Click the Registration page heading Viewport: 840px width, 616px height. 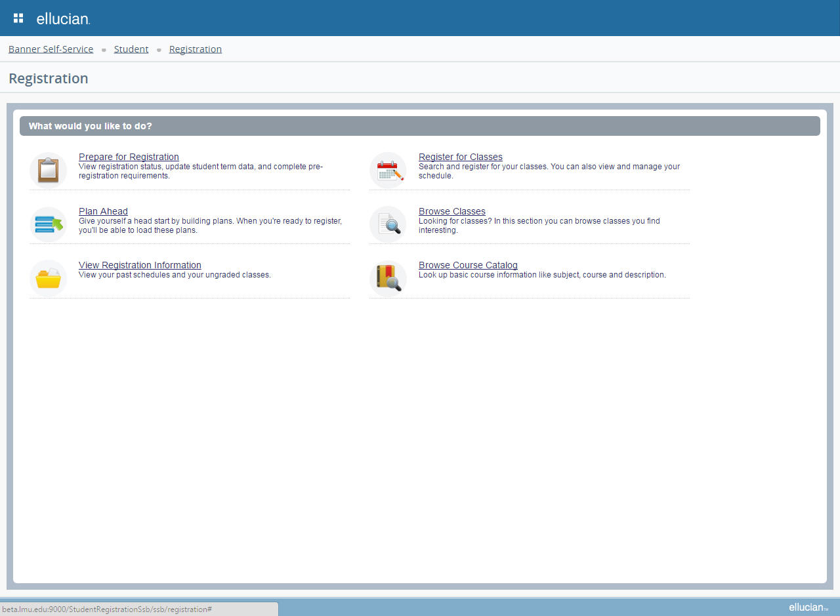(x=49, y=79)
